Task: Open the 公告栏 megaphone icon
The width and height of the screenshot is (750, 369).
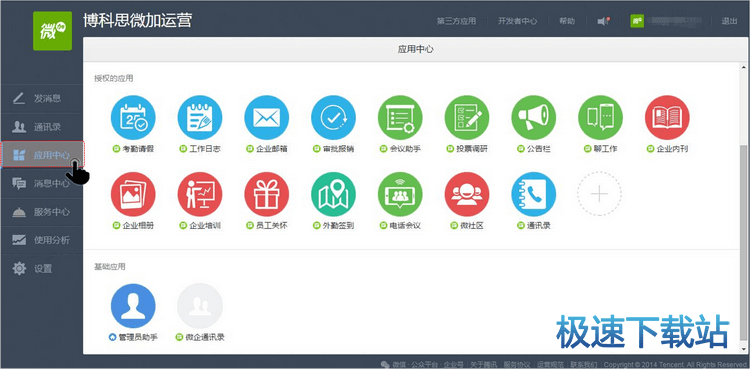Action: [534, 118]
